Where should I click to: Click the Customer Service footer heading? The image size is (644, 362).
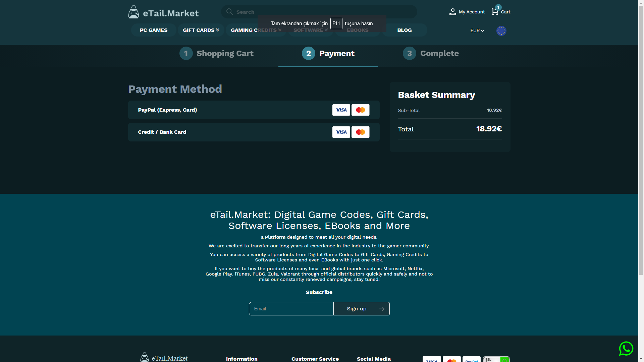(315, 359)
